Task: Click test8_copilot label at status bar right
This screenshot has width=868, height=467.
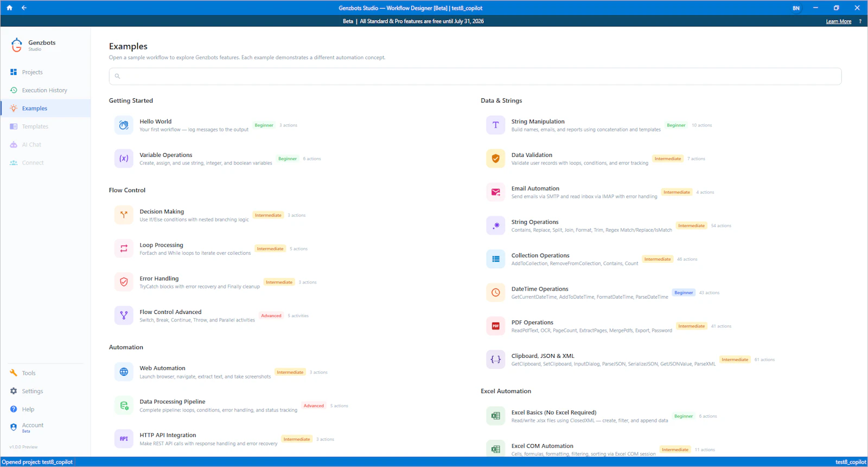Action: [851, 462]
